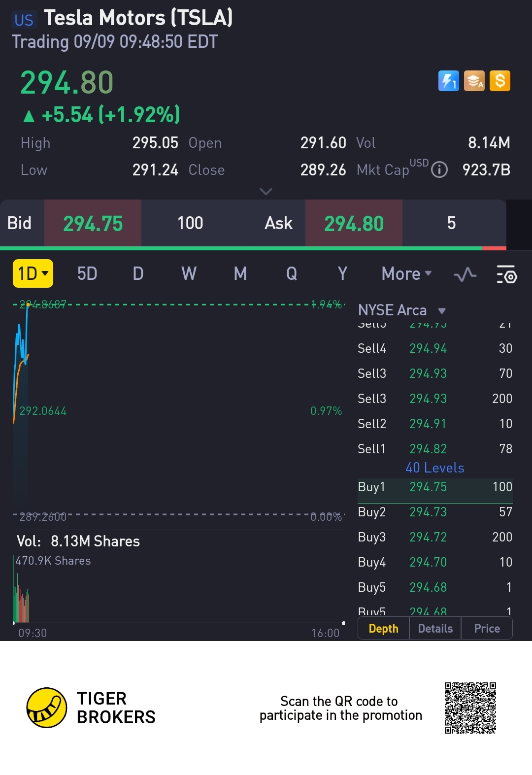
Task: Click the bid-ask ratio bar
Action: pyautogui.click(x=253, y=248)
